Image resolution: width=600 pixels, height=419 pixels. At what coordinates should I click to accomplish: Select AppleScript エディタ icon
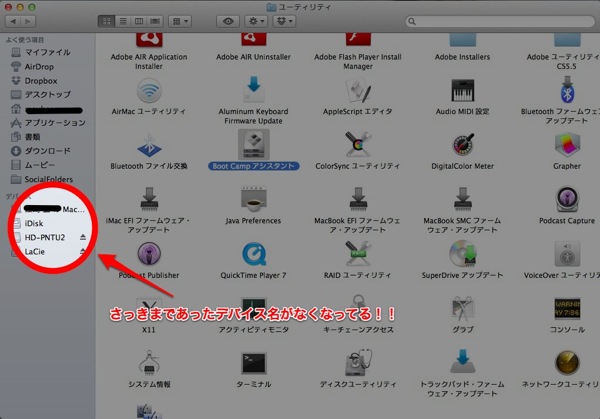pos(358,91)
